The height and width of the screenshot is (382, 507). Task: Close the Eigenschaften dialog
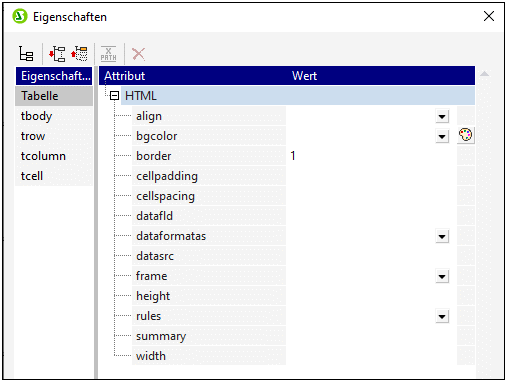pos(489,16)
